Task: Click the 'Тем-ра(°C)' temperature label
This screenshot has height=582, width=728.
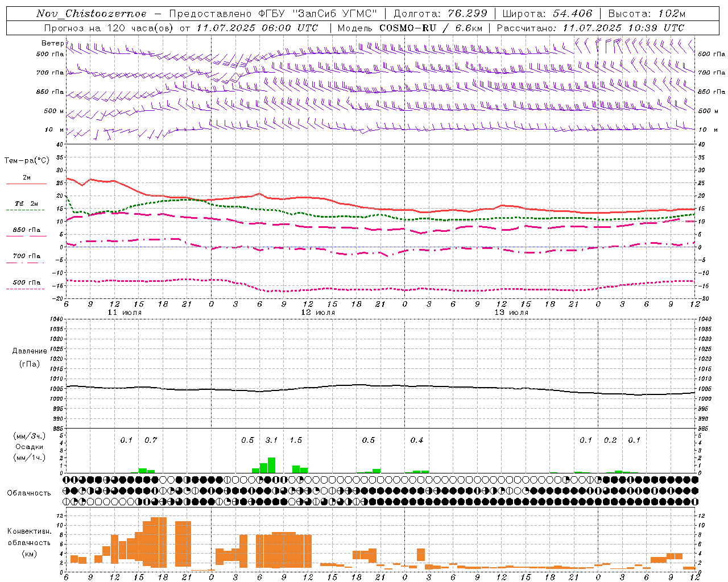Action: point(27,161)
